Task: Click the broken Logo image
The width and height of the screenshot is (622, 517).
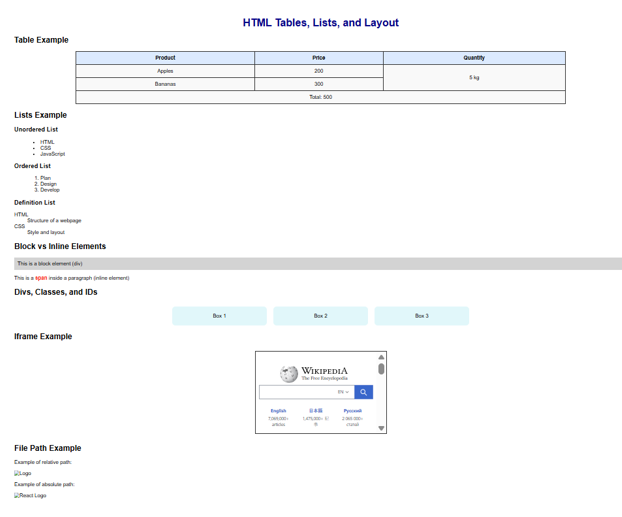Action: tap(23, 473)
